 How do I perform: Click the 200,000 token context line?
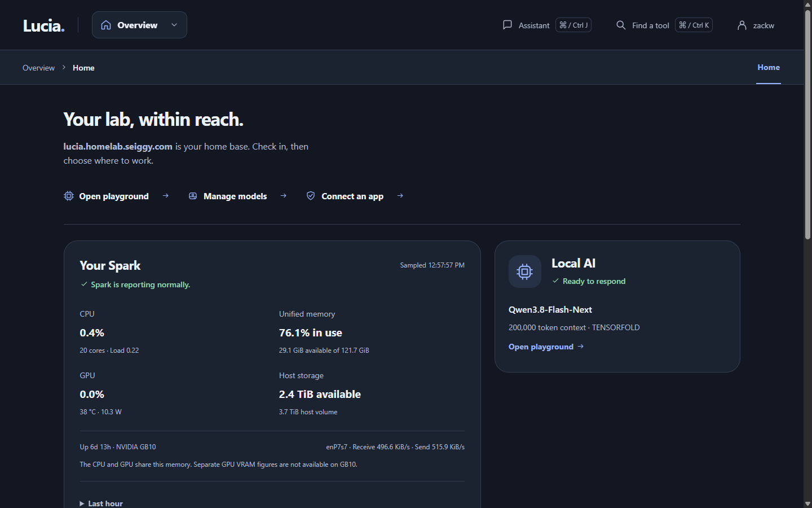tap(574, 327)
